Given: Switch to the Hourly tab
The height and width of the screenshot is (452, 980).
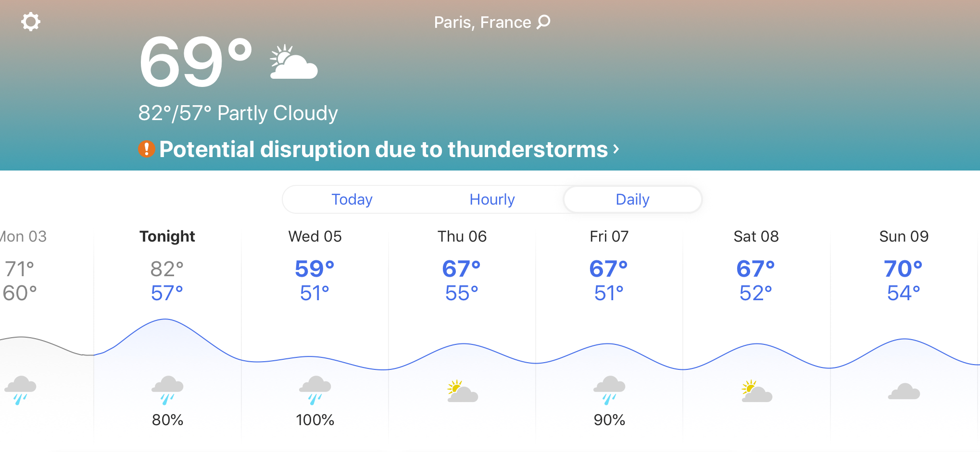Looking at the screenshot, I should [x=492, y=199].
